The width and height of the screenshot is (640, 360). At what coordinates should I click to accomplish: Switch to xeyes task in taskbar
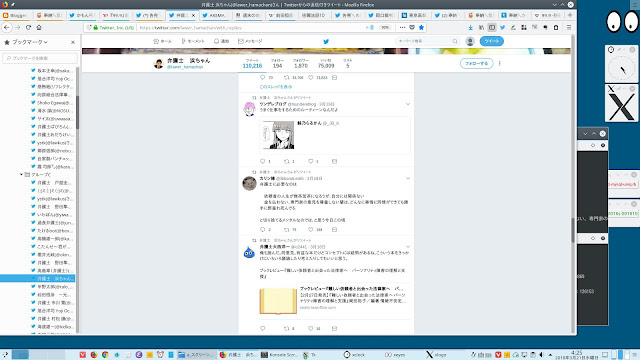click(395, 355)
